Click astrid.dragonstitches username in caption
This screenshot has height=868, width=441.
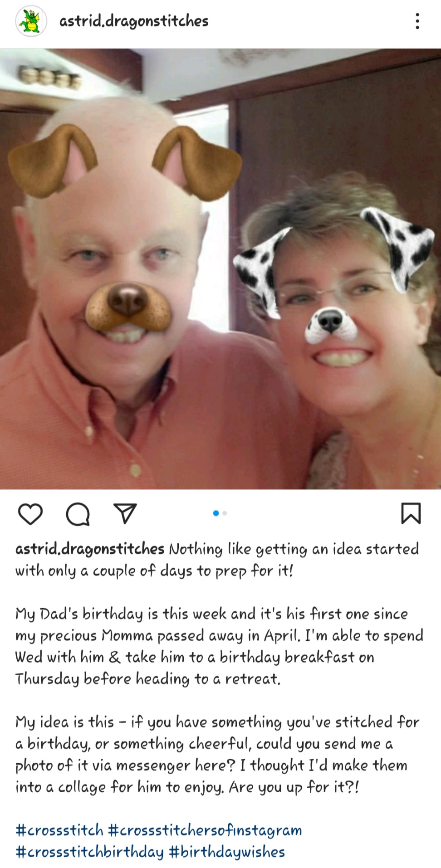tap(90, 549)
